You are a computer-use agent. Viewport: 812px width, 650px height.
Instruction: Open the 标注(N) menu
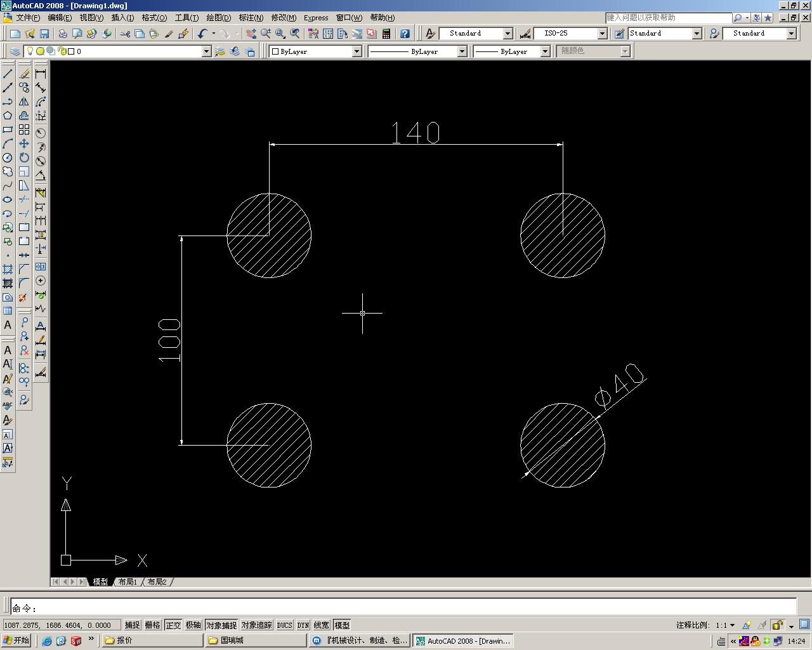point(251,18)
